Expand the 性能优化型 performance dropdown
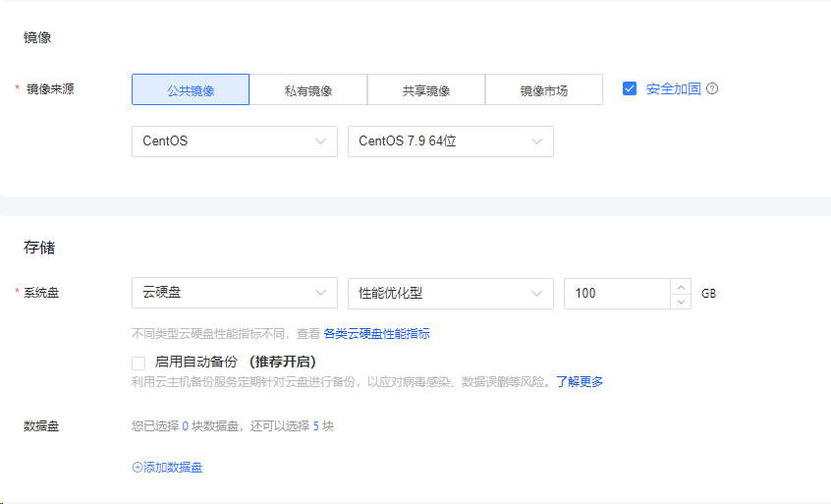This screenshot has width=831, height=504. (450, 293)
